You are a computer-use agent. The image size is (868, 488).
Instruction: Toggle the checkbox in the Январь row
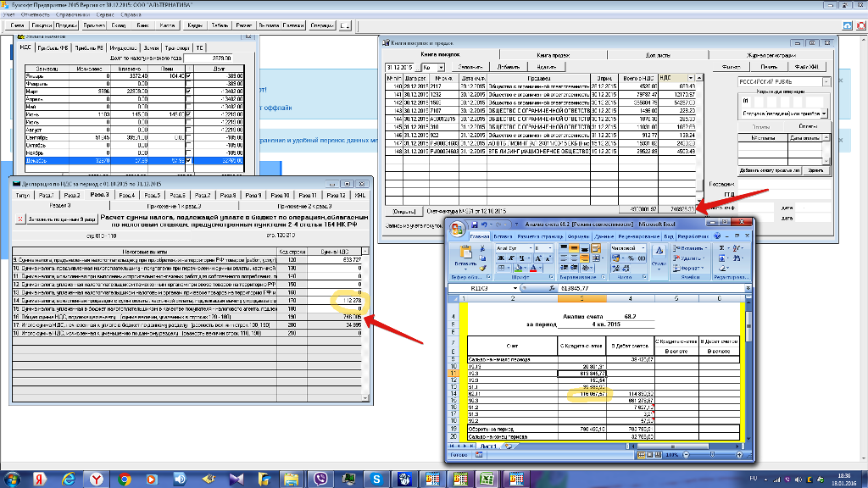click(188, 76)
